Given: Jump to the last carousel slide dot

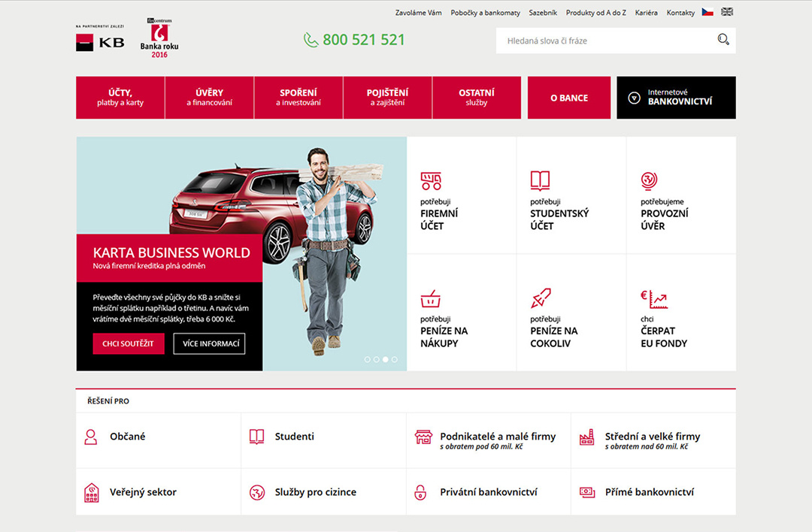Looking at the screenshot, I should tap(395, 360).
